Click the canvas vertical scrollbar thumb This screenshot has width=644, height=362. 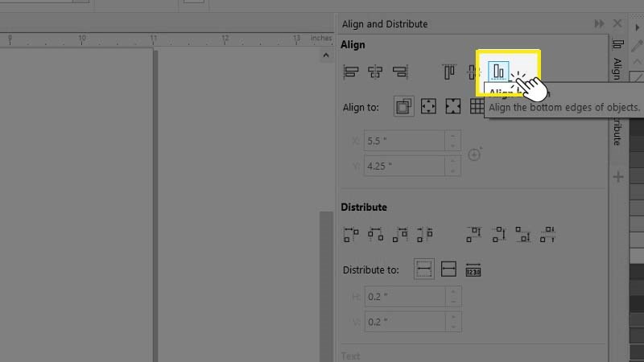click(x=326, y=286)
